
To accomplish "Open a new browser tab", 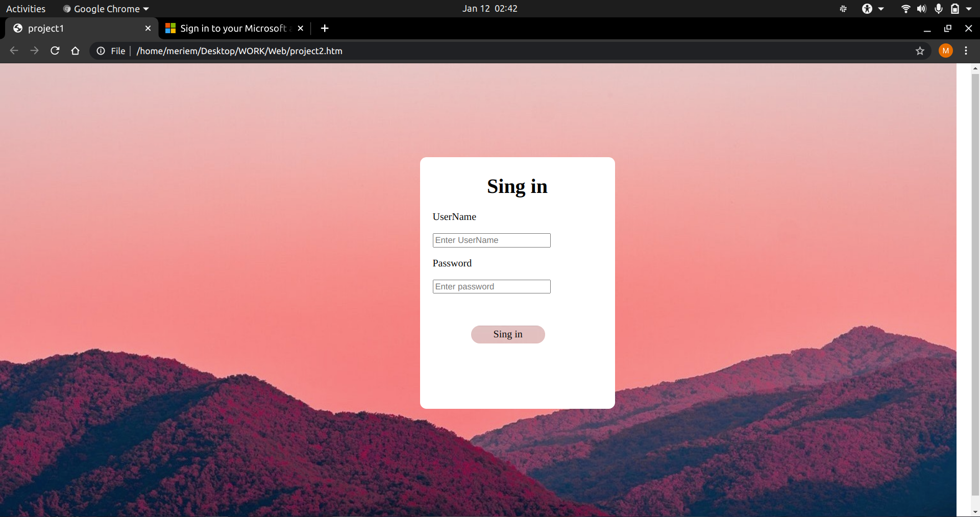I will pos(325,28).
